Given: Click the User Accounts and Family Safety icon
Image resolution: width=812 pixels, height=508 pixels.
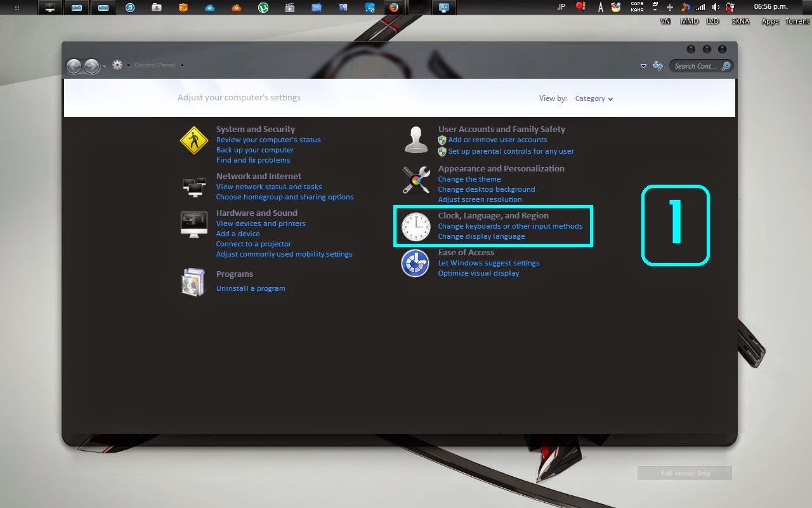Looking at the screenshot, I should (x=415, y=138).
